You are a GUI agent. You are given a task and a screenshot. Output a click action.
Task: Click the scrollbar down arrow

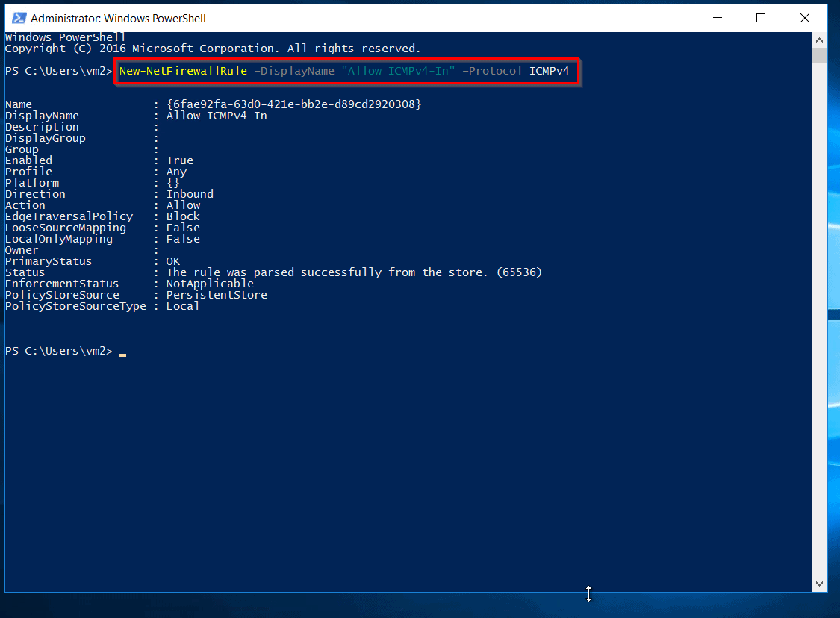[x=820, y=584]
